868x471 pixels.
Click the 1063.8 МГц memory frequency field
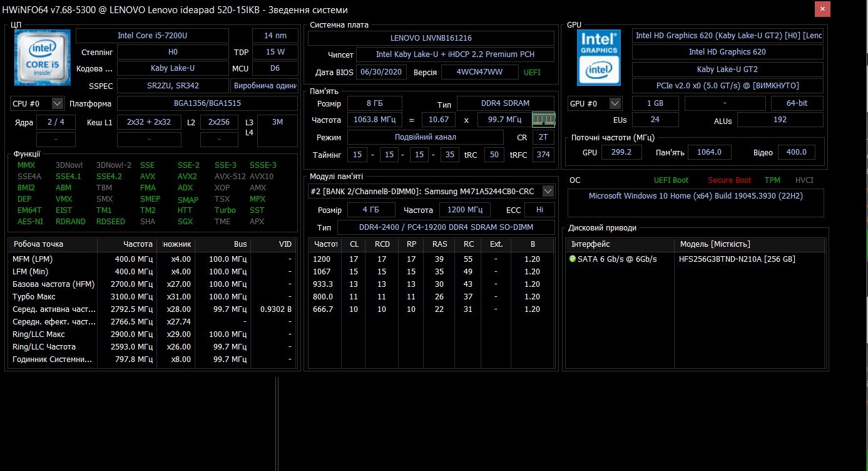click(376, 120)
